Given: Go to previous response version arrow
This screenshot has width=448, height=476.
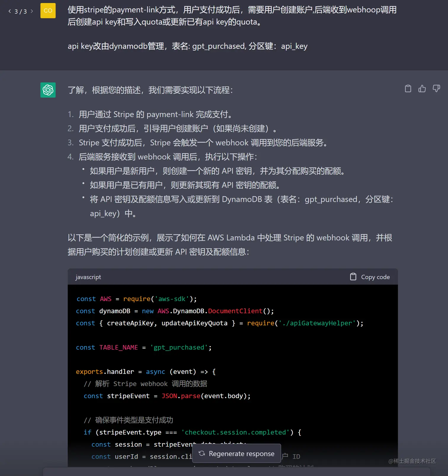Looking at the screenshot, I should click(x=9, y=11).
